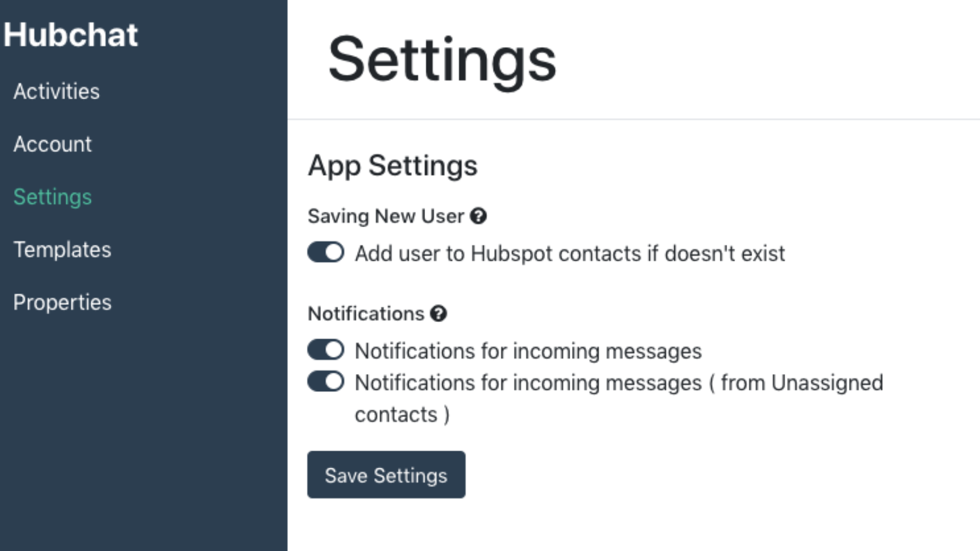Open the Notifications help icon

(x=438, y=313)
